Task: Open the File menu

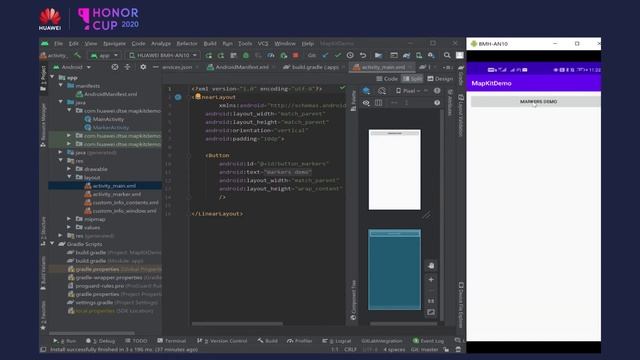Action: [59, 43]
